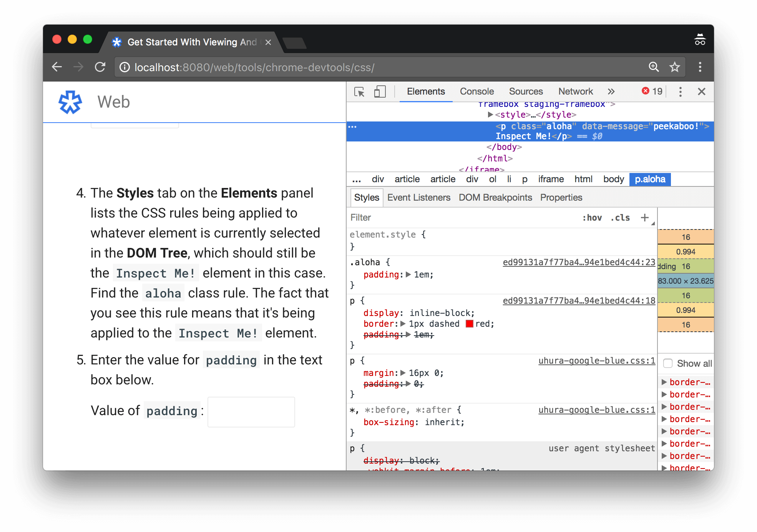
Task: Enable the Show all checkbox
Action: (668, 363)
